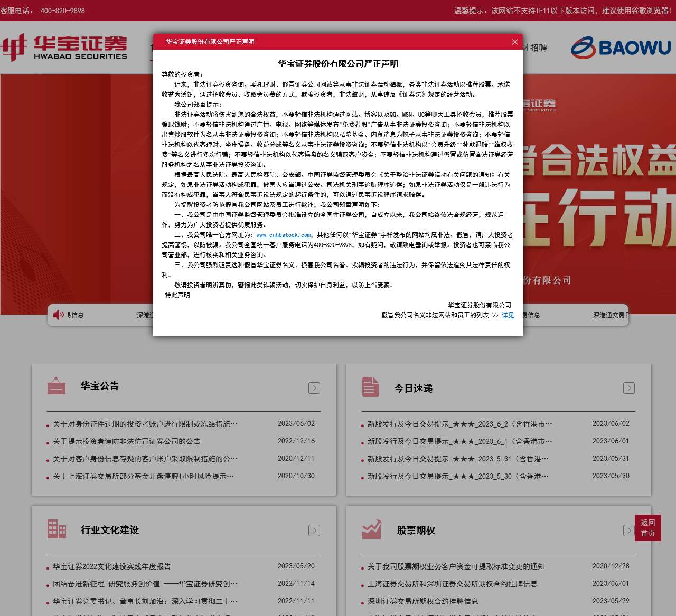The image size is (676, 616).
Task: Open 关于提示投资者谨防非法仿冒证券公司的公告
Action: [127, 441]
